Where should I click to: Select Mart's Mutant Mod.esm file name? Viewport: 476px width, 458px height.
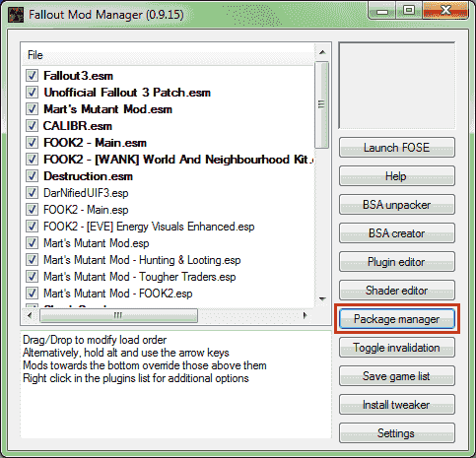tap(107, 109)
